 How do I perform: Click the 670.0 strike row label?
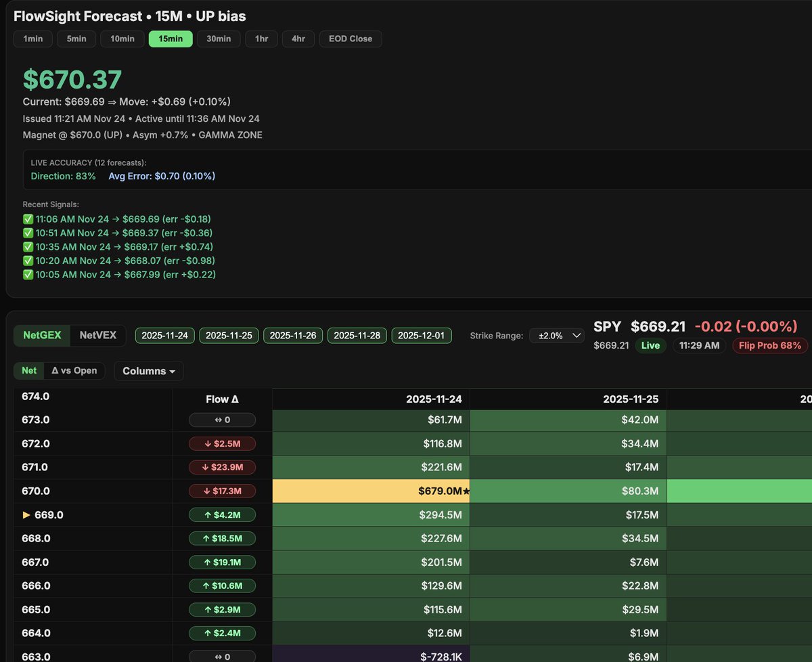tap(37, 491)
